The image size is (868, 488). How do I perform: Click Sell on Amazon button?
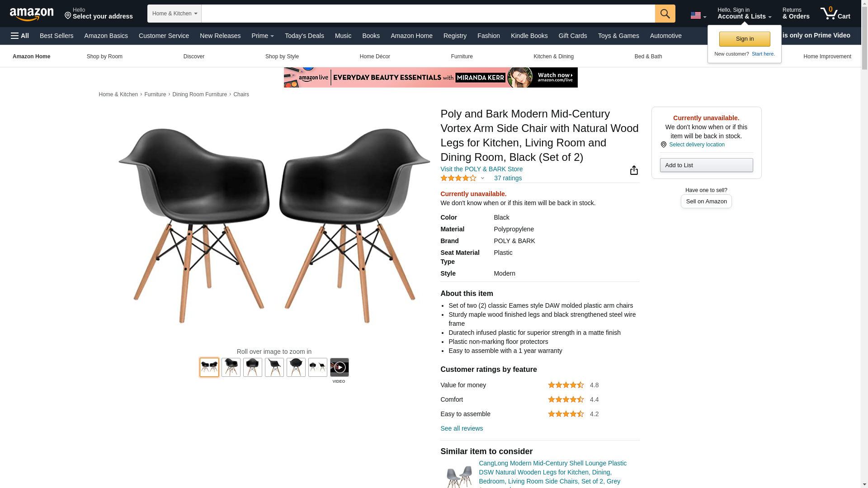point(706,202)
